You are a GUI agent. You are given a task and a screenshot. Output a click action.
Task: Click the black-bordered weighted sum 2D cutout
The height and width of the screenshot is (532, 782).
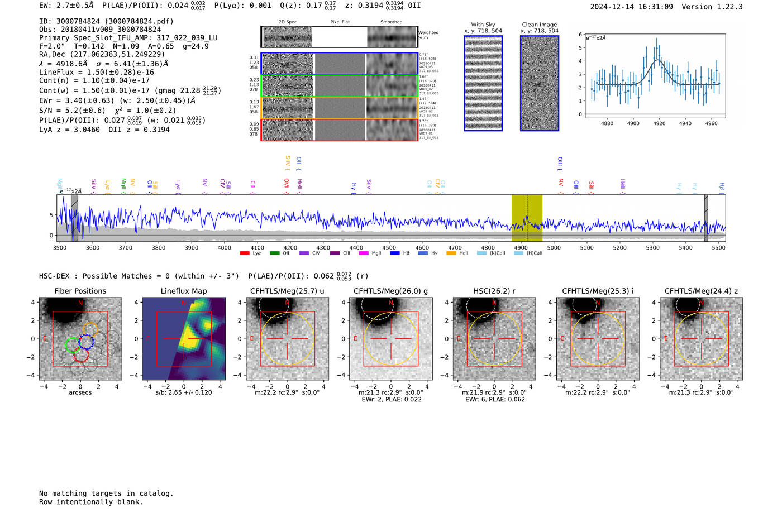(339, 37)
